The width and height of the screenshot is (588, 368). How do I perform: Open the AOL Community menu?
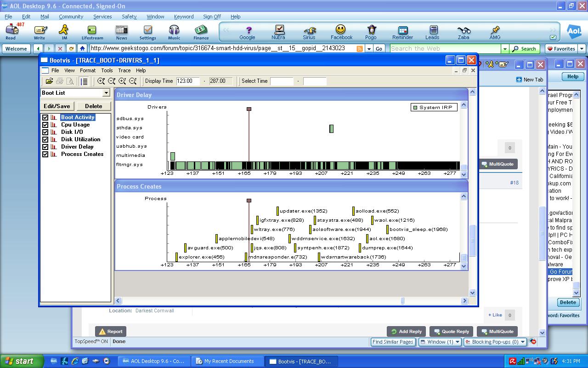pos(71,17)
